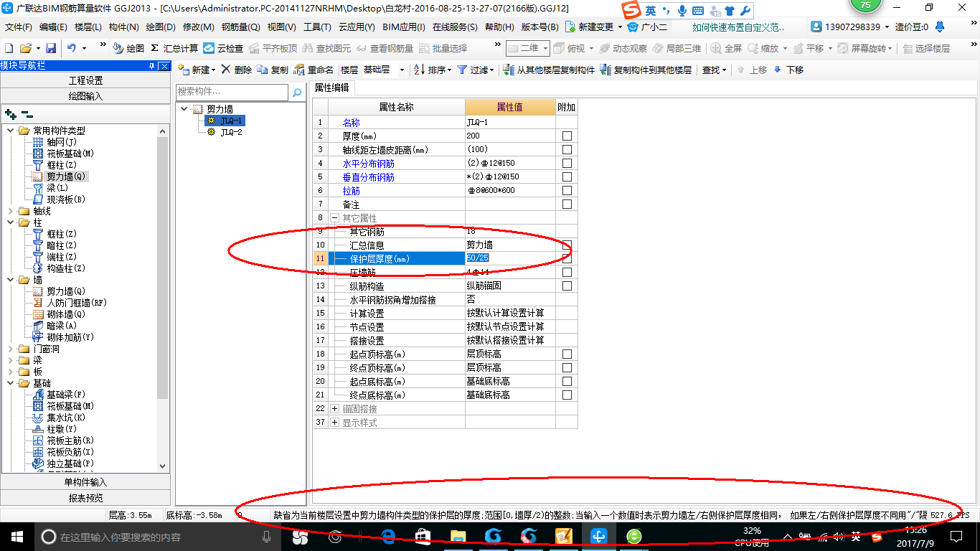Open 云应用(Y) menu
This screenshot has height=551, width=980.
[357, 27]
